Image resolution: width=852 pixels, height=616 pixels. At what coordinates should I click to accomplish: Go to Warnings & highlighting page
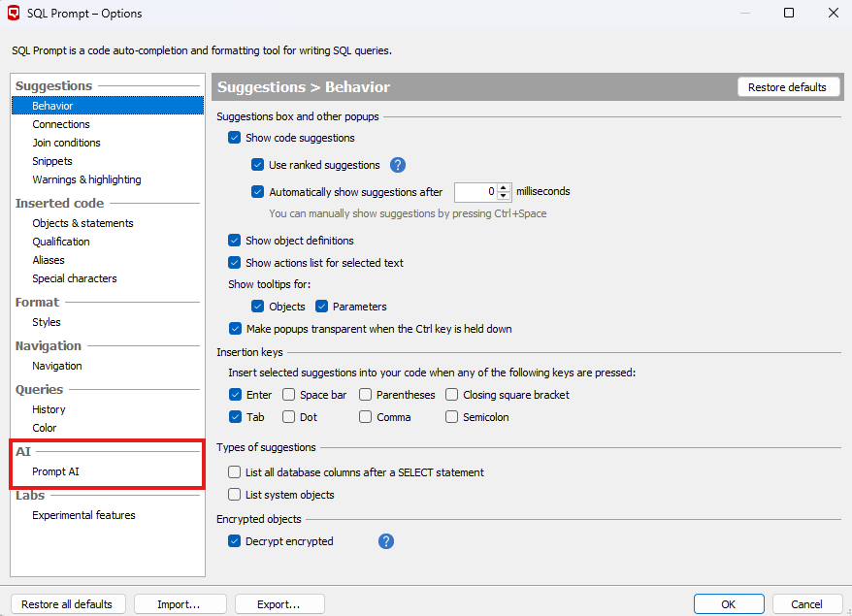[86, 179]
